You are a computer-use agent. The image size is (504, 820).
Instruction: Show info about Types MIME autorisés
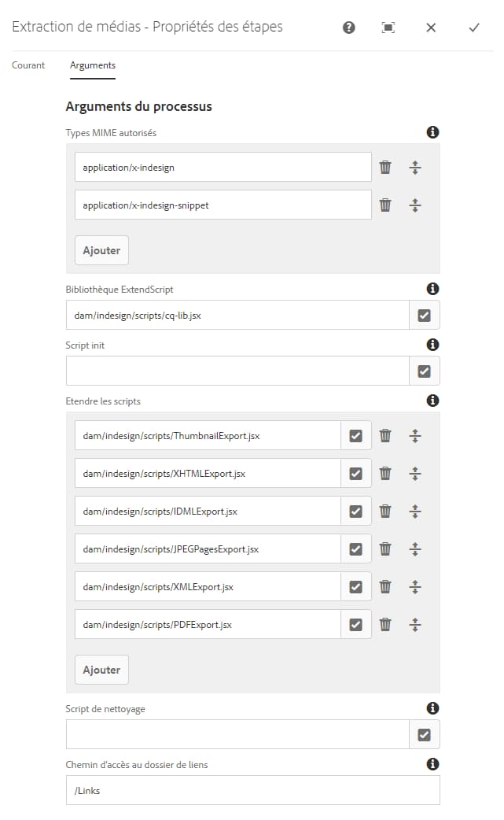[432, 132]
